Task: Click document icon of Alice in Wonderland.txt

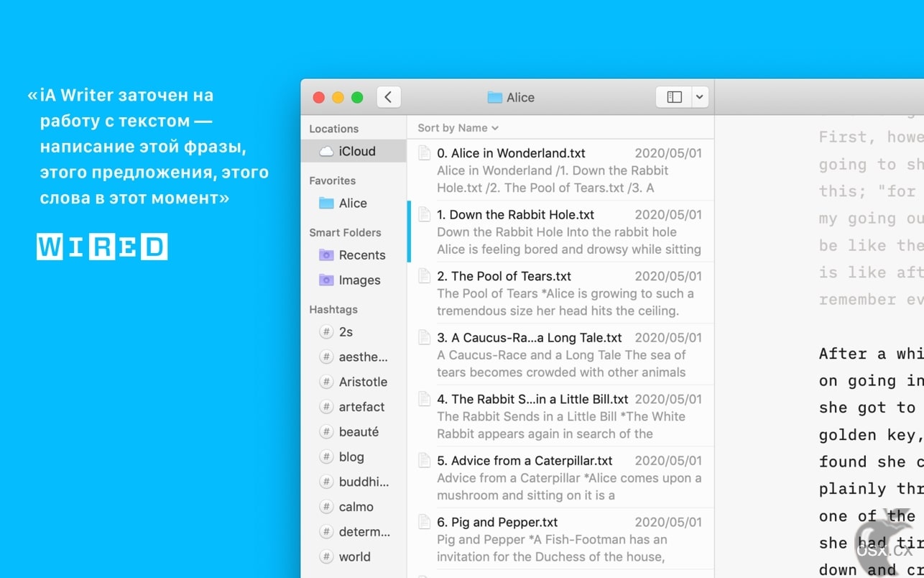Action: [x=425, y=152]
